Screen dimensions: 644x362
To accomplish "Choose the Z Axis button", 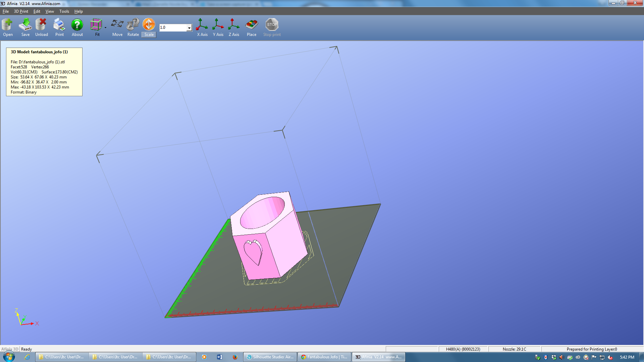I will (x=234, y=27).
